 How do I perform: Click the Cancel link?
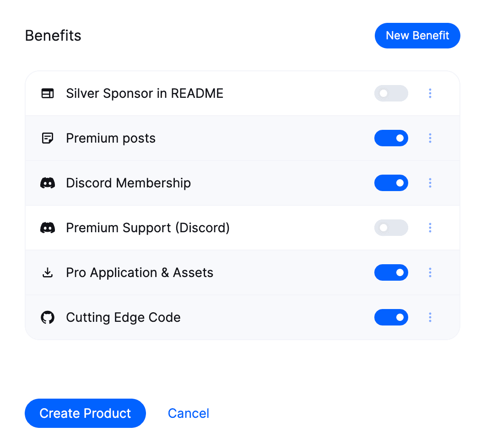(x=188, y=413)
